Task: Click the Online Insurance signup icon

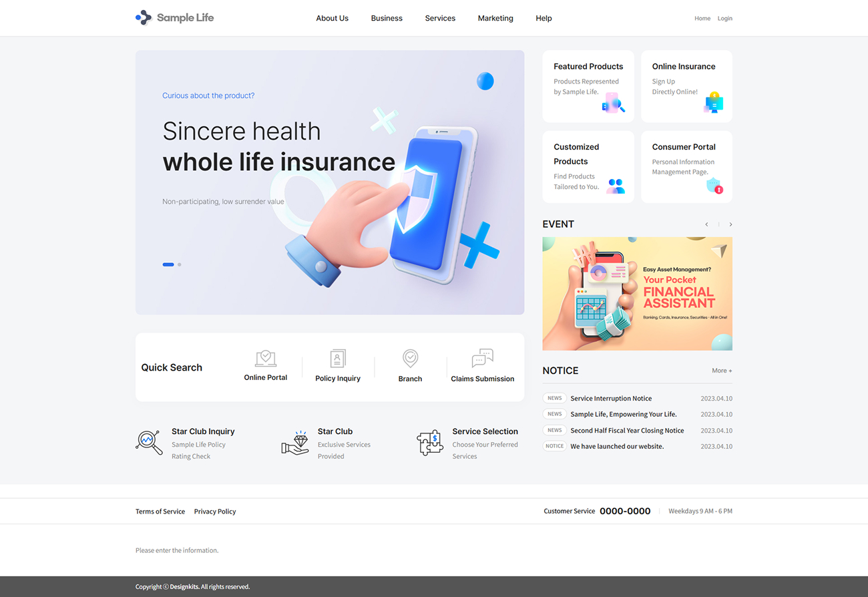Action: (714, 104)
